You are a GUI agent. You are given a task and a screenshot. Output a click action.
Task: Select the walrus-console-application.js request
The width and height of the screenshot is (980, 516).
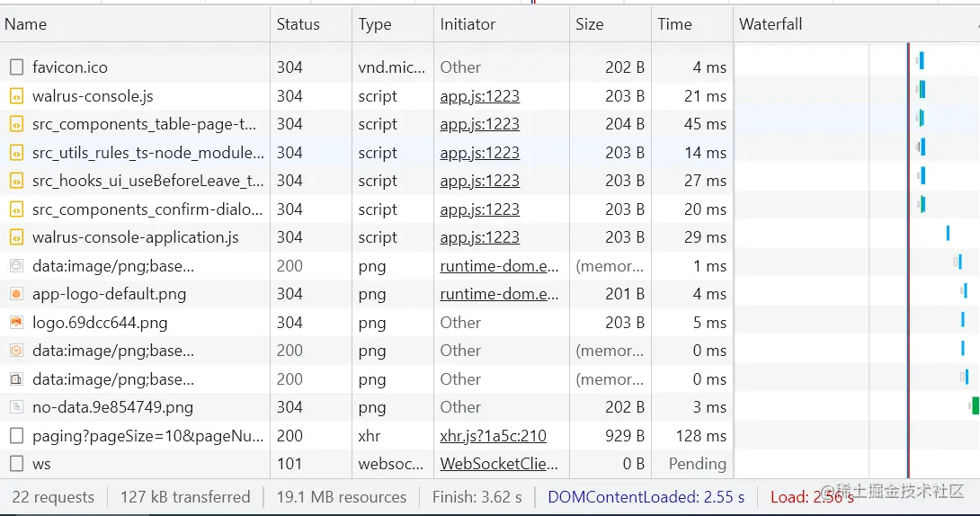136,237
